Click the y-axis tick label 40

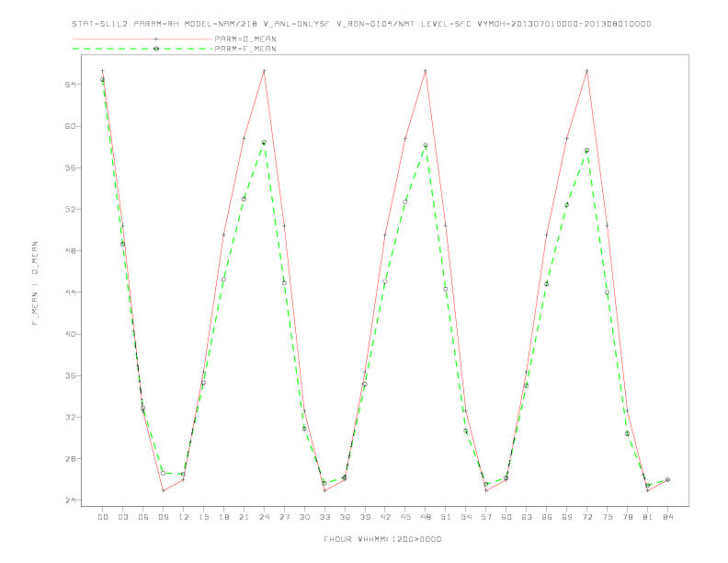[x=71, y=334]
